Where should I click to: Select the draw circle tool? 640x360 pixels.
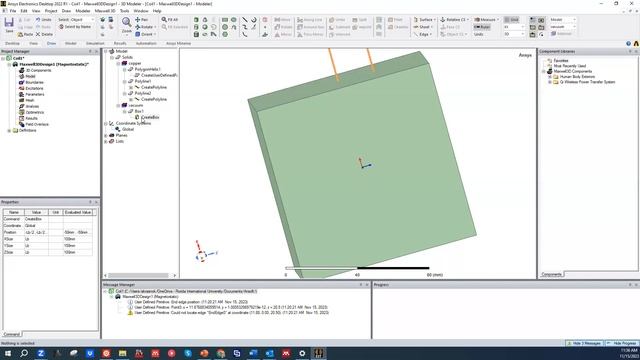(225, 27)
